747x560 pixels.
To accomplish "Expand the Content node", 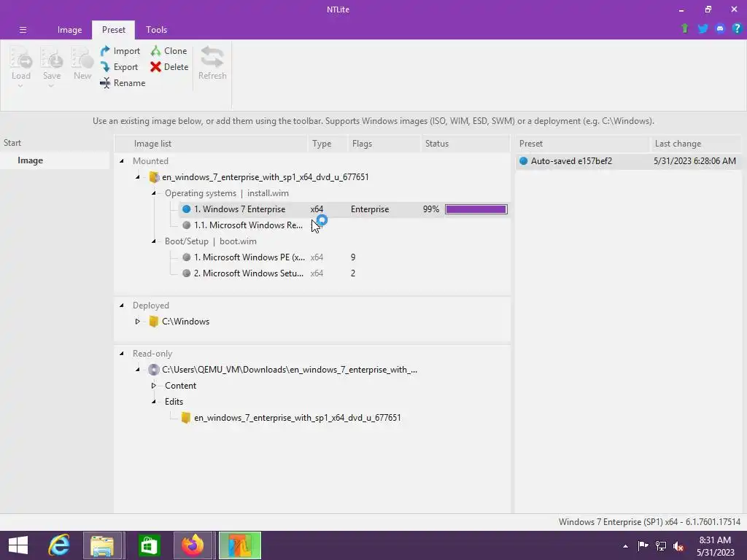I will pyautogui.click(x=154, y=386).
